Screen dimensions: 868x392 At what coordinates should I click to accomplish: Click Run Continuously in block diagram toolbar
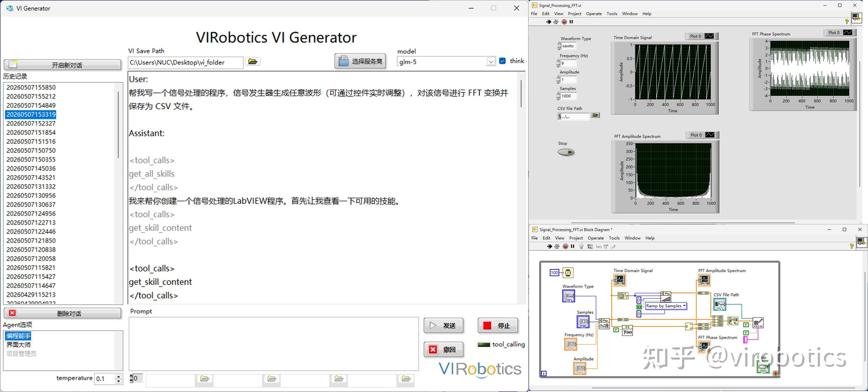557,246
